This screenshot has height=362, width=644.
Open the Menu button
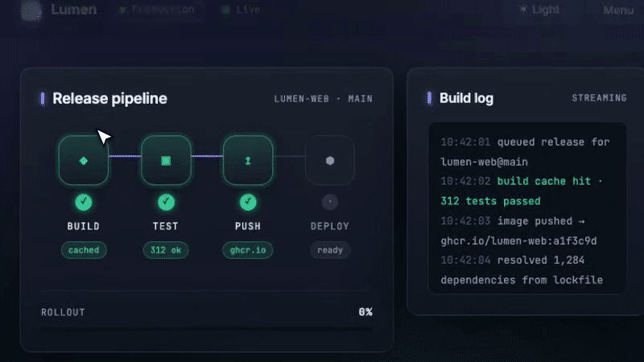(618, 10)
